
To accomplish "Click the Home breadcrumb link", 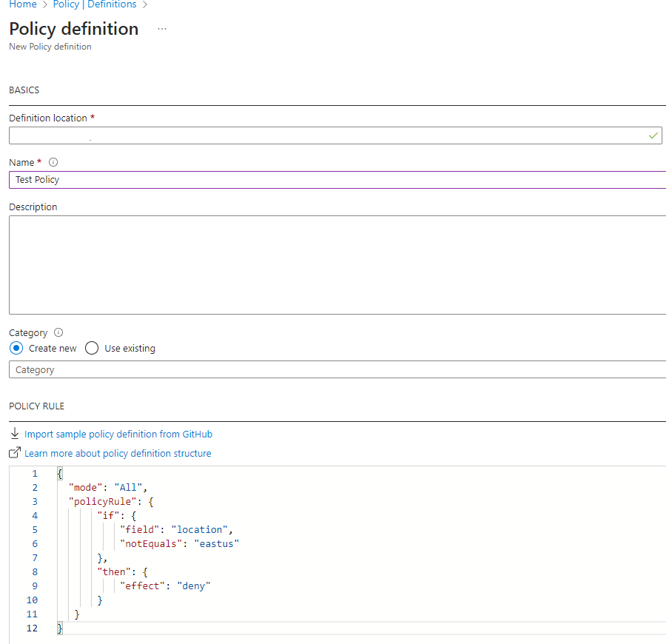I will click(22, 5).
